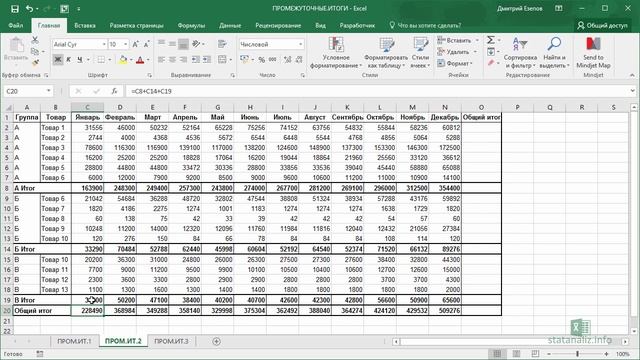Zoom in with the plus button
The height and width of the screenshot is (360, 640).
[x=607, y=353]
